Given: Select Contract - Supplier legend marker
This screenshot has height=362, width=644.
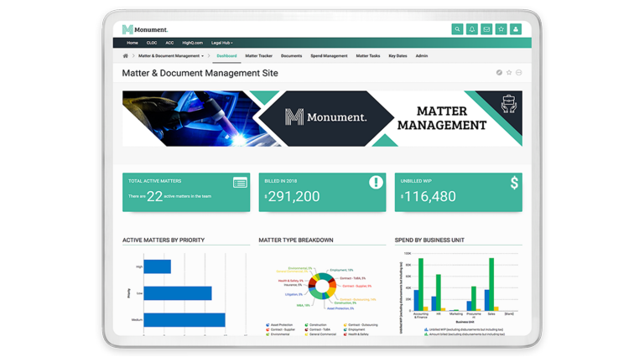Looking at the screenshot, I should (267, 329).
